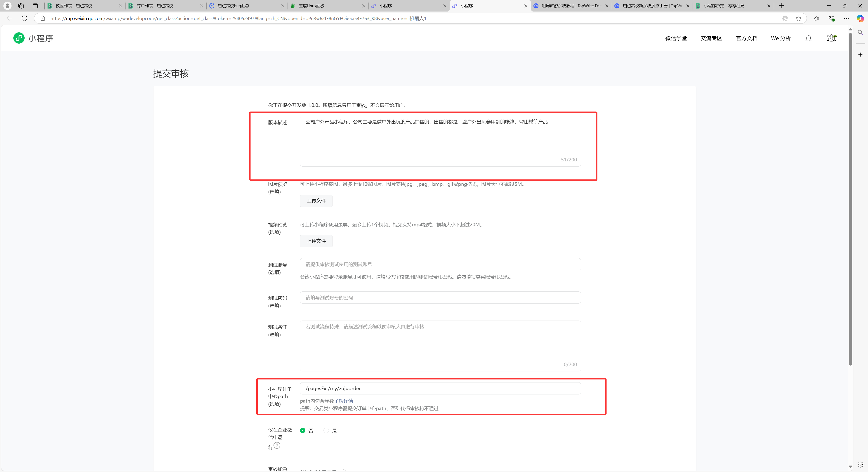Viewport: 868px width, 472px height.
Task: Add page to favorites star icon
Action: click(x=798, y=18)
